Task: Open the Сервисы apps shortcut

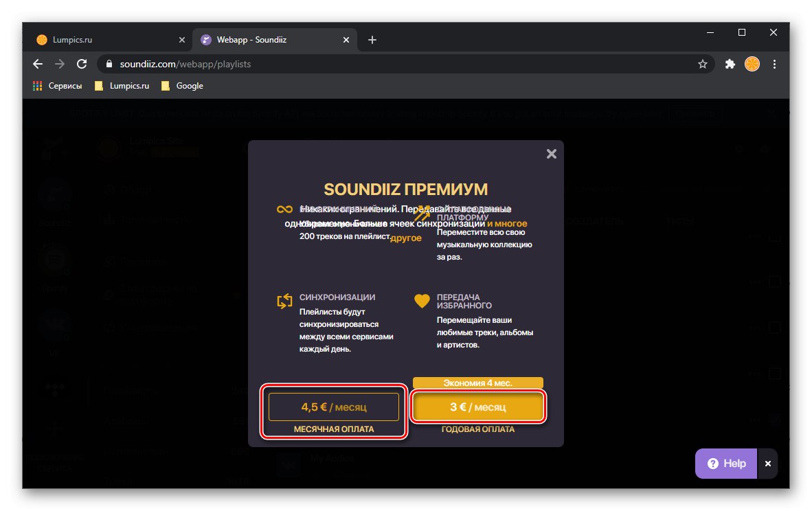Action: tap(58, 86)
